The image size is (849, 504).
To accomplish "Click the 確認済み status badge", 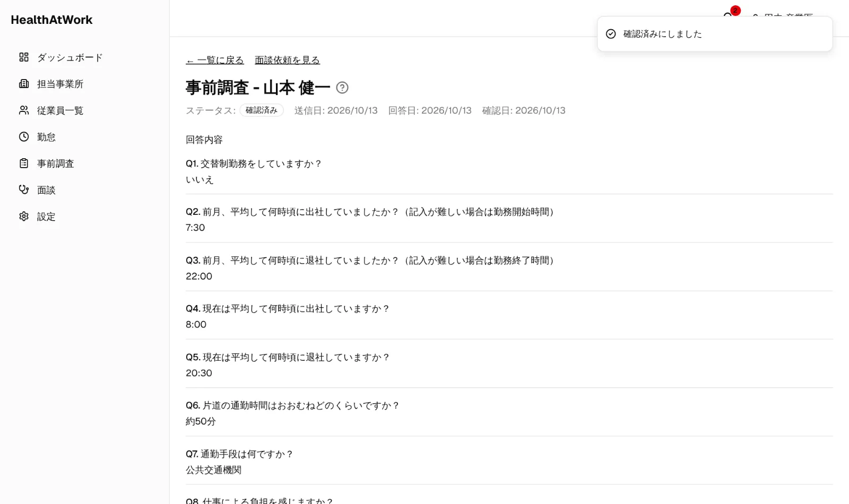I will tap(262, 110).
